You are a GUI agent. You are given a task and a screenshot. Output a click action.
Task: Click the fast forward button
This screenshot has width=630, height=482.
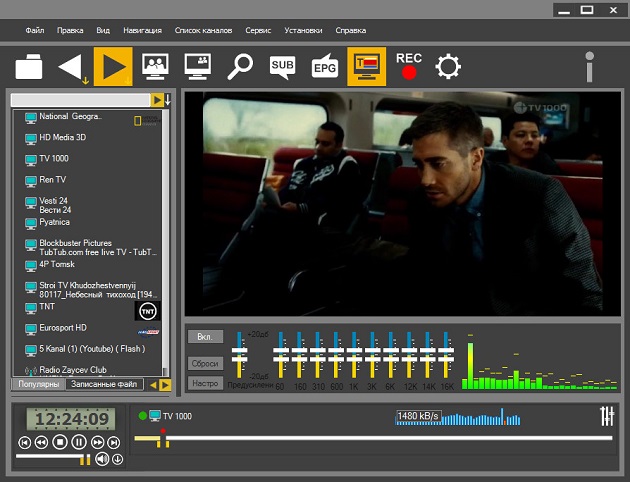pos(97,443)
